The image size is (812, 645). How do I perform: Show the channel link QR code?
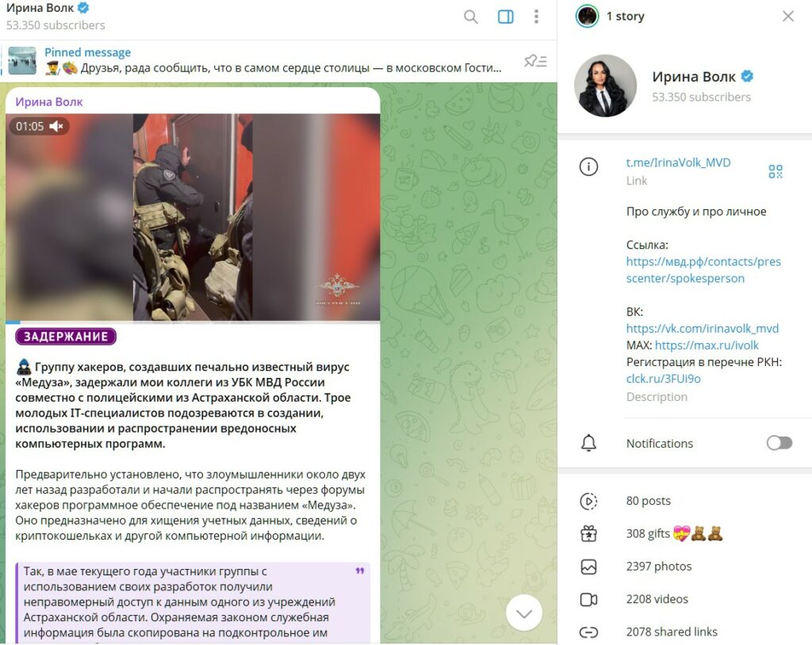pyautogui.click(x=776, y=171)
